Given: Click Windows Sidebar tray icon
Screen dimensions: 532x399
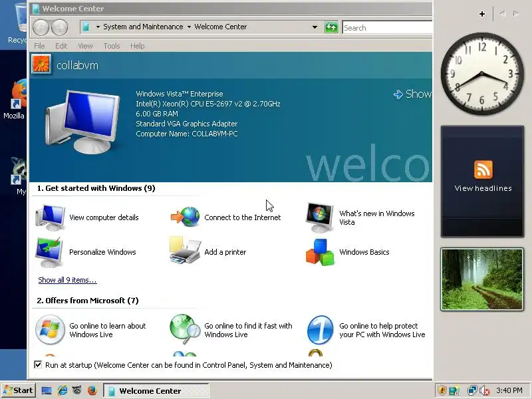Looking at the screenshot, I should tap(454, 390).
